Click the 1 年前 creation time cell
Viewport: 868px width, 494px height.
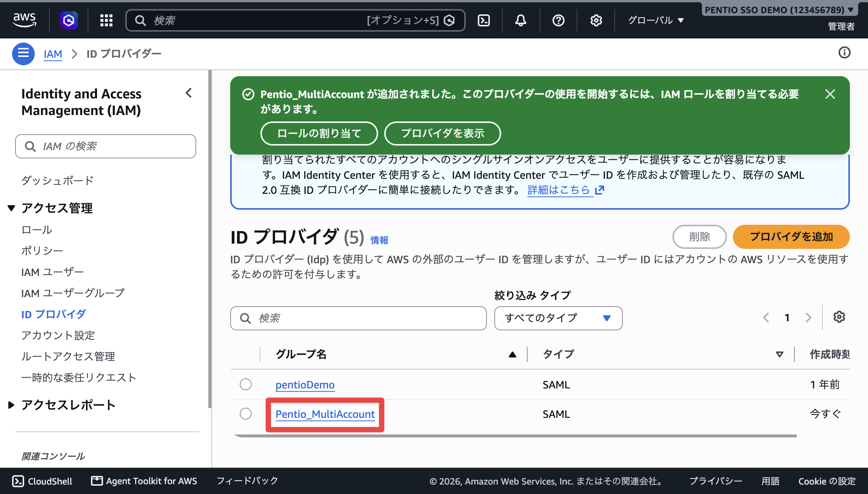(825, 385)
